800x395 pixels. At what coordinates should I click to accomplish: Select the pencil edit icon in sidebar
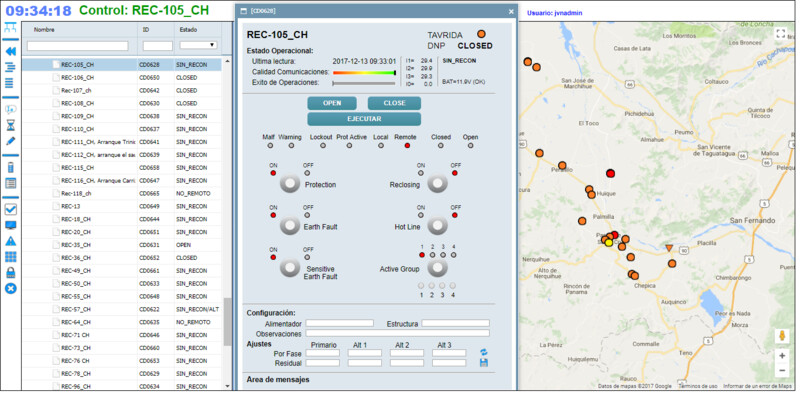tap(11, 141)
